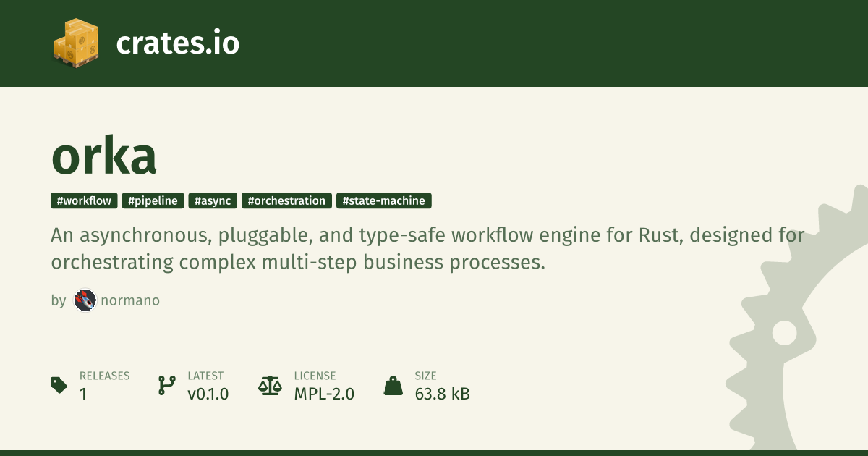Click the size weight icon
The image size is (868, 456).
tap(393, 385)
